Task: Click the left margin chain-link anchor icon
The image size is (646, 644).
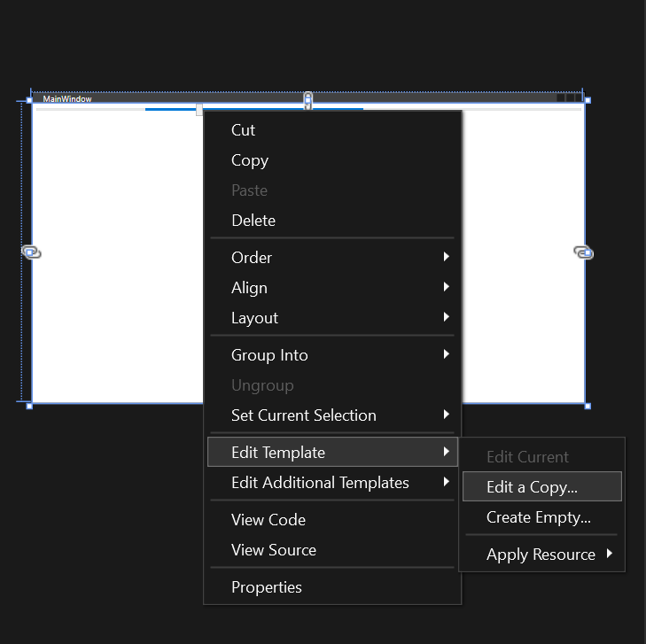Action: point(31,252)
